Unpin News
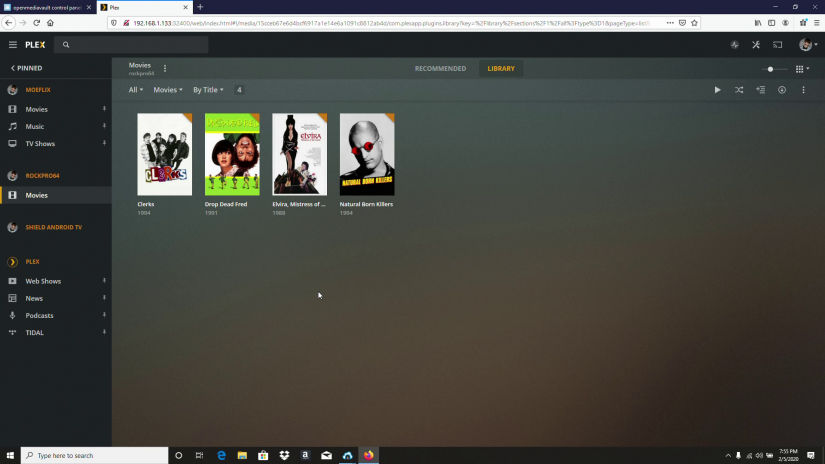This screenshot has width=825, height=464. pyautogui.click(x=104, y=298)
